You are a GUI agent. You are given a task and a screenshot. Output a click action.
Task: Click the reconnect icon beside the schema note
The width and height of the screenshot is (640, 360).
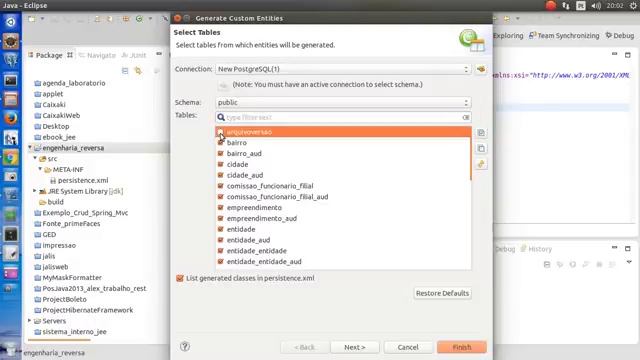tap(223, 85)
